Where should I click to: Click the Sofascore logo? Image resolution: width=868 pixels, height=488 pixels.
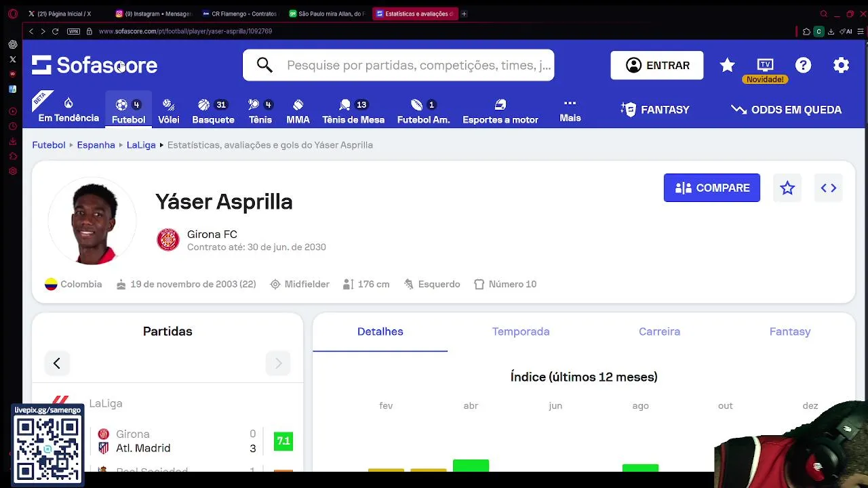94,65
